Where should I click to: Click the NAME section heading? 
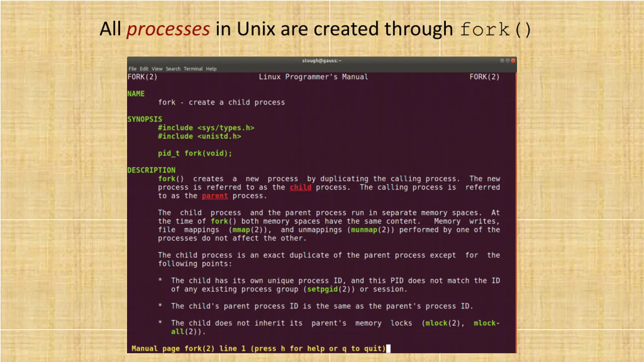(136, 94)
